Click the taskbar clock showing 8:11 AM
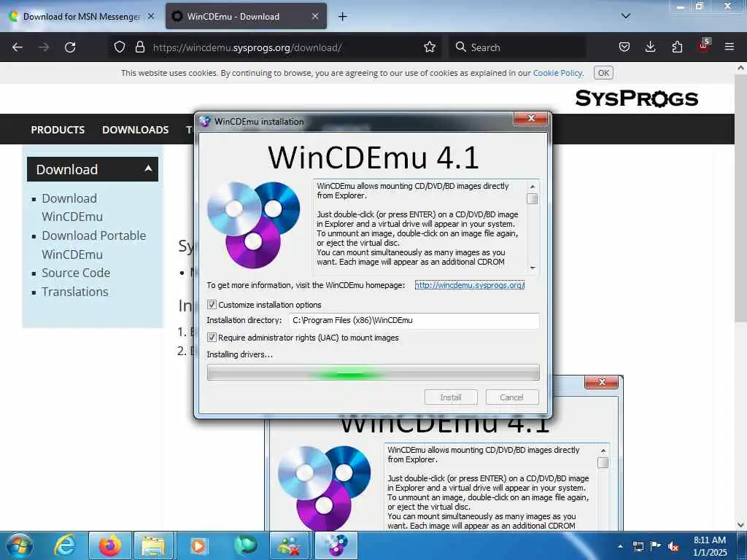Image resolution: width=747 pixels, height=560 pixels. pyautogui.click(x=710, y=546)
